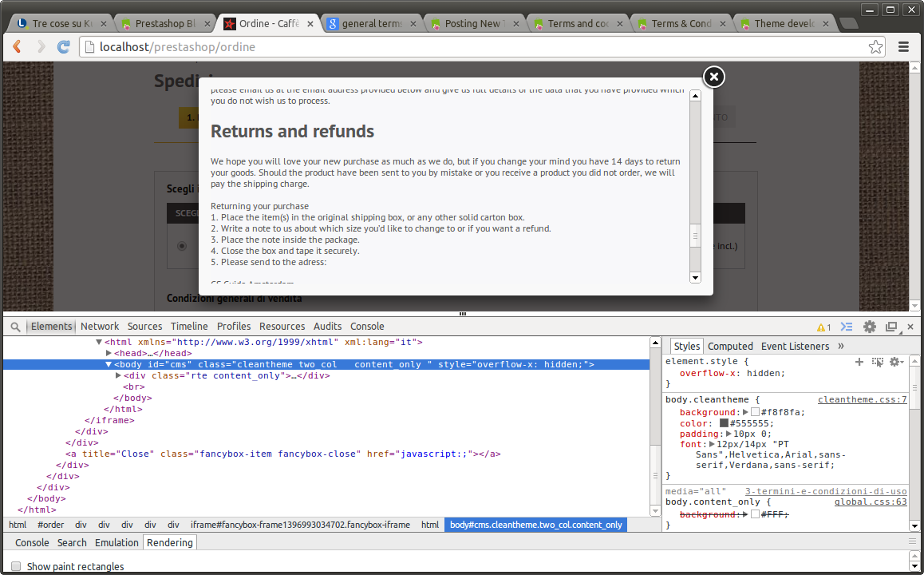Open the Event Listeners tab
Viewport: 924px width, 575px height.
pos(795,346)
